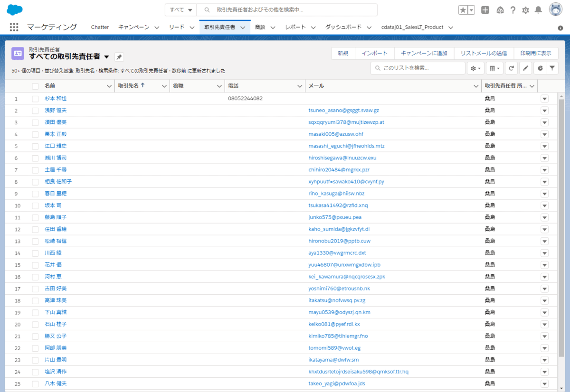
Task: Open list view controls gear menu
Action: tap(475, 68)
